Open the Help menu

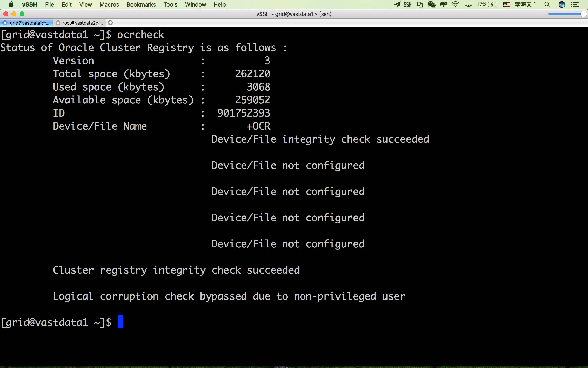click(220, 4)
